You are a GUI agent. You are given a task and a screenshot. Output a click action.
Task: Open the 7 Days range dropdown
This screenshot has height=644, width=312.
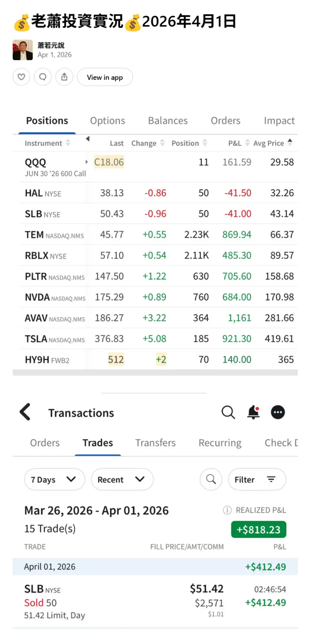(54, 479)
